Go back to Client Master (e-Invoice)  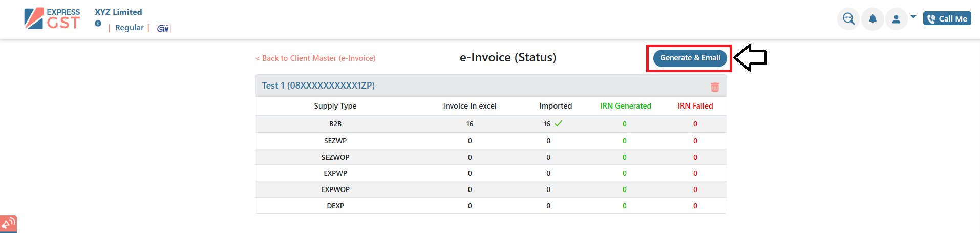point(315,58)
